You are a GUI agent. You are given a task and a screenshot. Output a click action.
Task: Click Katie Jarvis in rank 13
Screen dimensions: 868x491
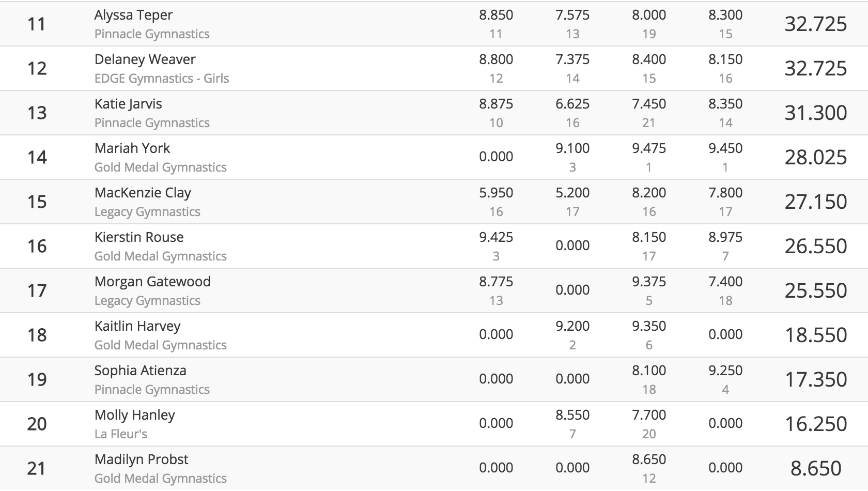(128, 104)
